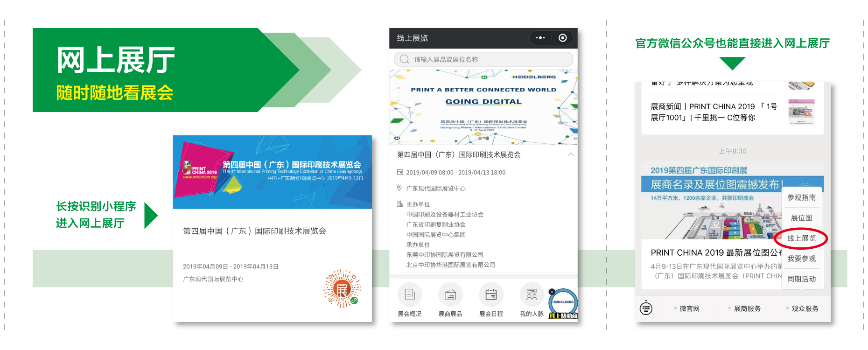The image size is (868, 350).
Task: Click the Print China 2019 logo on card
Action: click(x=200, y=170)
